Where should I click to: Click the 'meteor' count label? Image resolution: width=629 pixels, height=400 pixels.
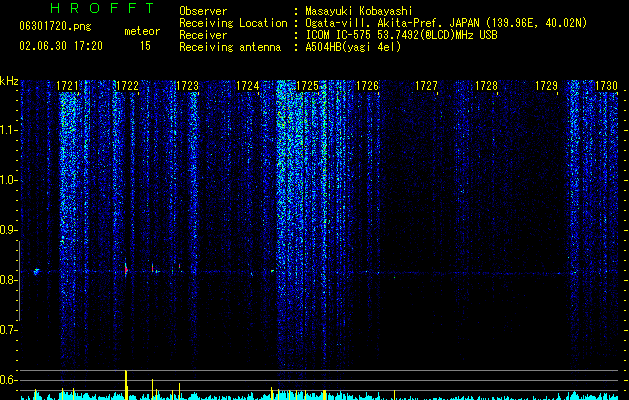pyautogui.click(x=142, y=31)
